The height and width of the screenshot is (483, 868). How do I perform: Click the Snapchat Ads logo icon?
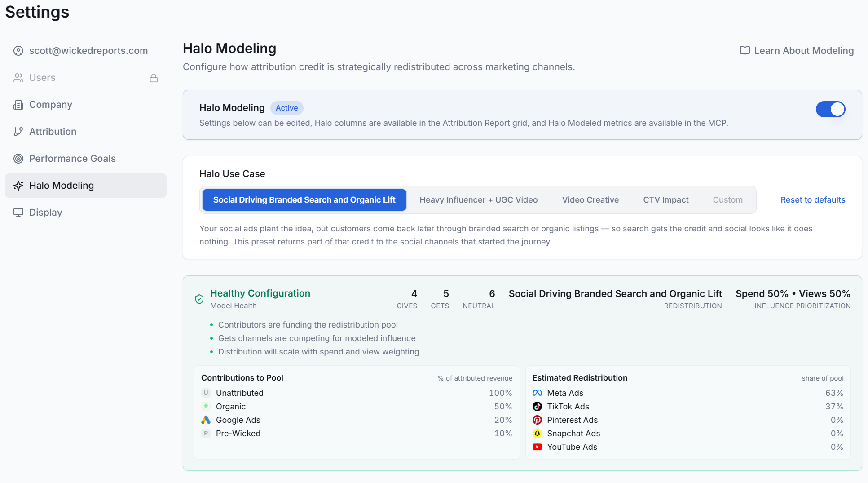[x=537, y=434]
